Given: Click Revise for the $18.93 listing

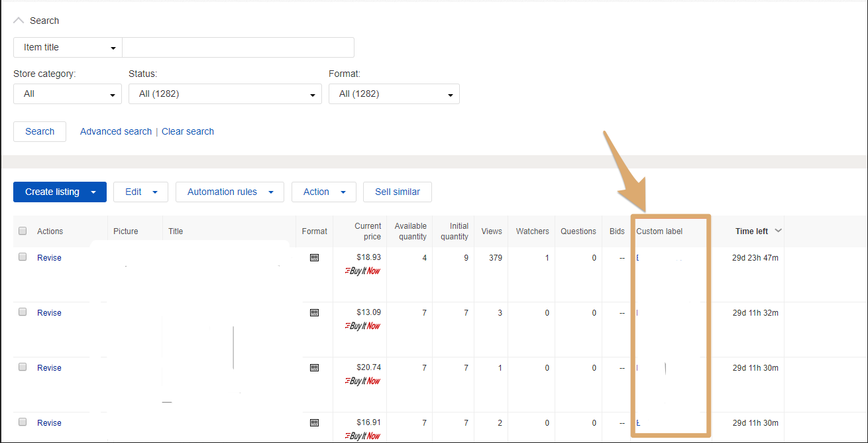Looking at the screenshot, I should tap(49, 258).
